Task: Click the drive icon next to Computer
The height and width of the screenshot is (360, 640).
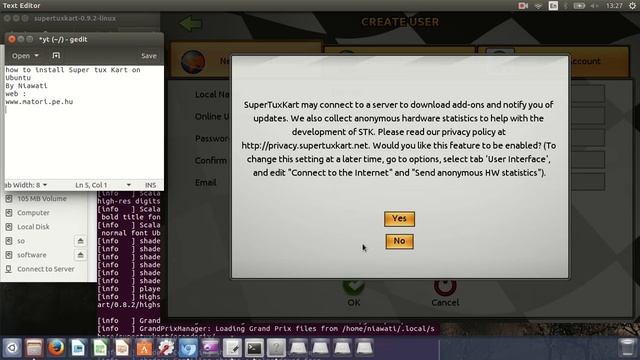Action: (9, 213)
